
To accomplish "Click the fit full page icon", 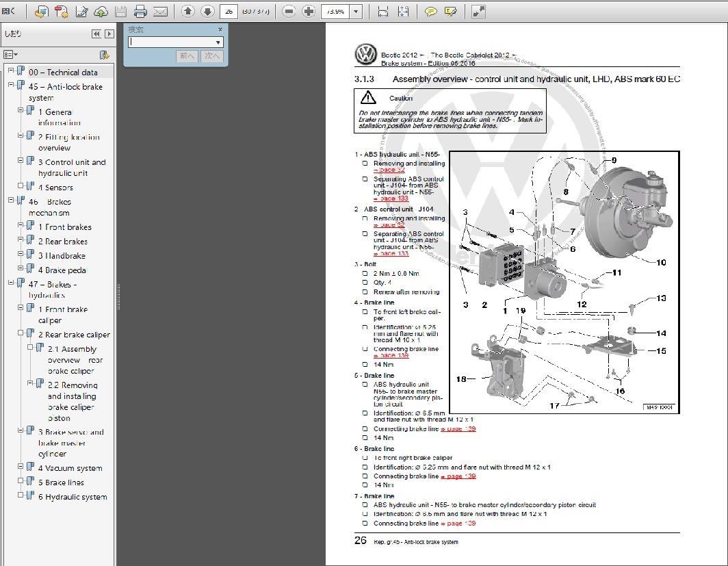I will tap(404, 12).
